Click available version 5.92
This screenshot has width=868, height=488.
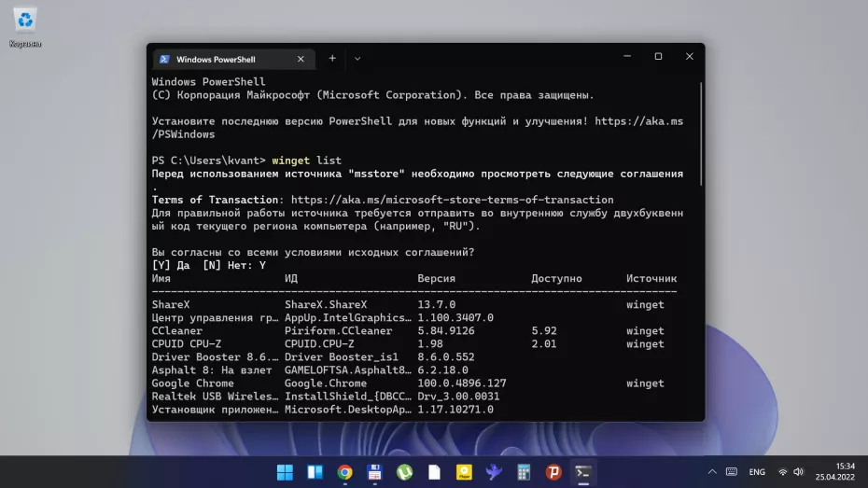click(543, 331)
